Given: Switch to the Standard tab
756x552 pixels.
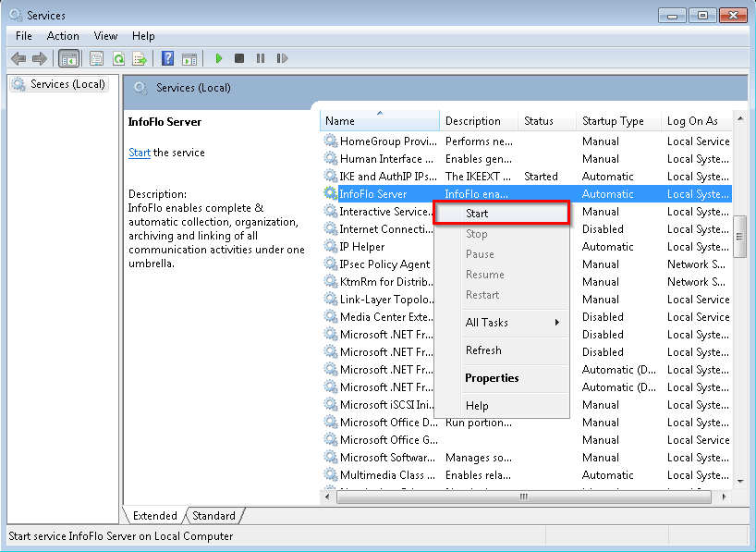Looking at the screenshot, I should pyautogui.click(x=213, y=516).
